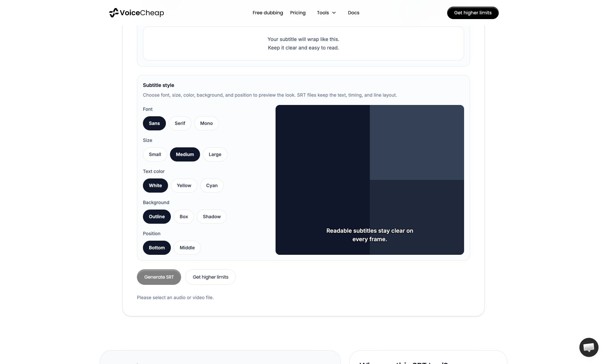This screenshot has height=364, width=607.
Task: Select Shadow background style
Action: click(x=212, y=217)
